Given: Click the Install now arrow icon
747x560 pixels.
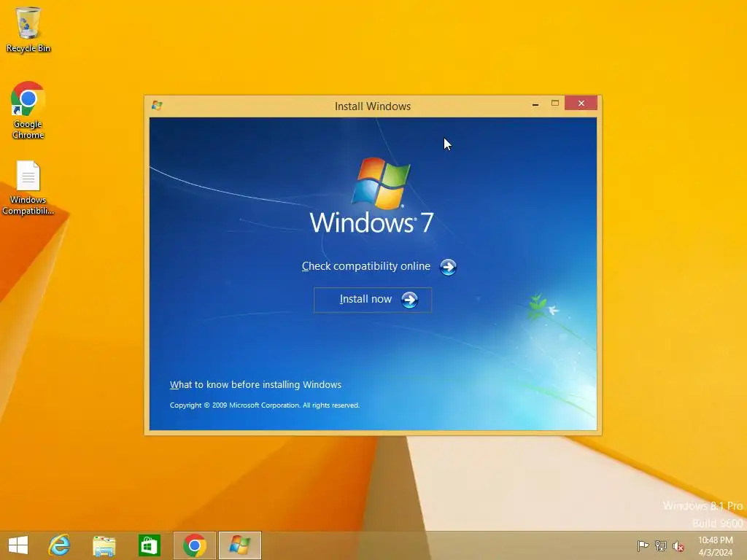Looking at the screenshot, I should click(409, 300).
